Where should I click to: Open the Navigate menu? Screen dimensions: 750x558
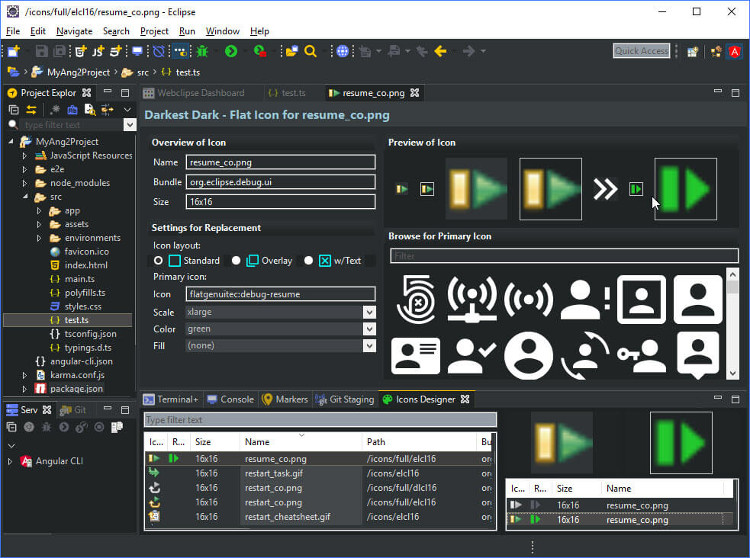point(74,31)
